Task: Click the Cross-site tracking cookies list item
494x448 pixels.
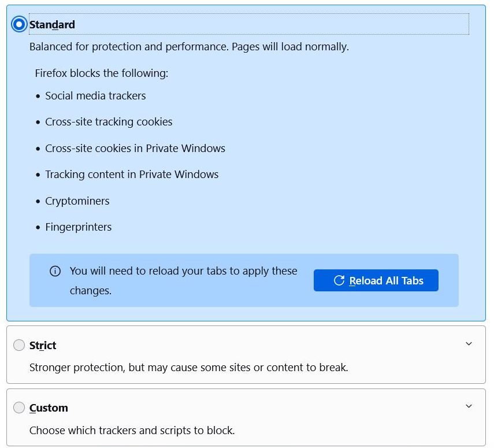Action: (109, 122)
